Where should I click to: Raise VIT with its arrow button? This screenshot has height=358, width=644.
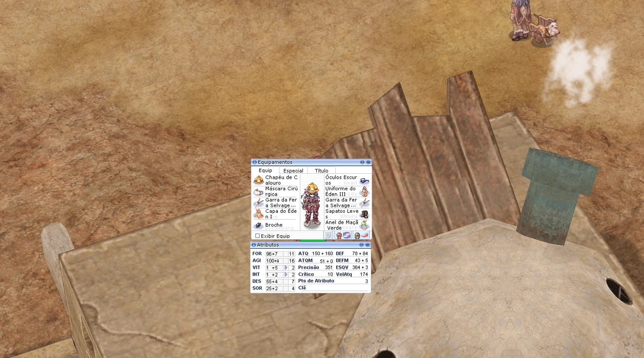(x=286, y=268)
